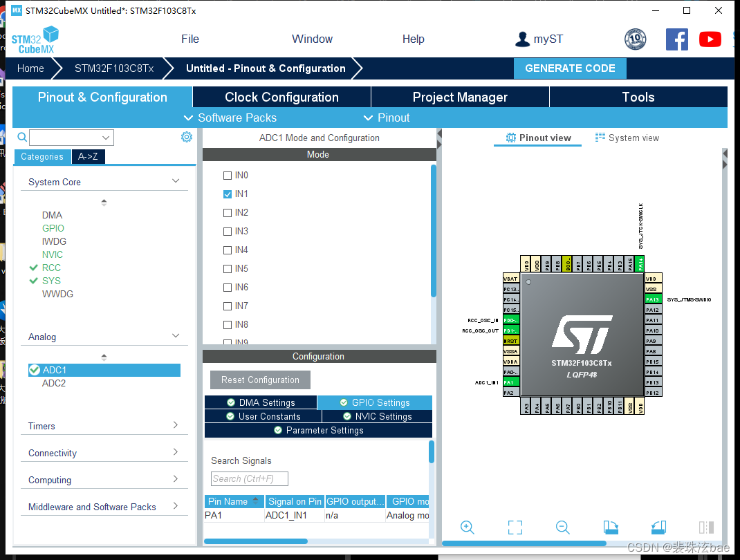Select the PD1 RCC_OSC_OUT pin on chip

[x=511, y=330]
